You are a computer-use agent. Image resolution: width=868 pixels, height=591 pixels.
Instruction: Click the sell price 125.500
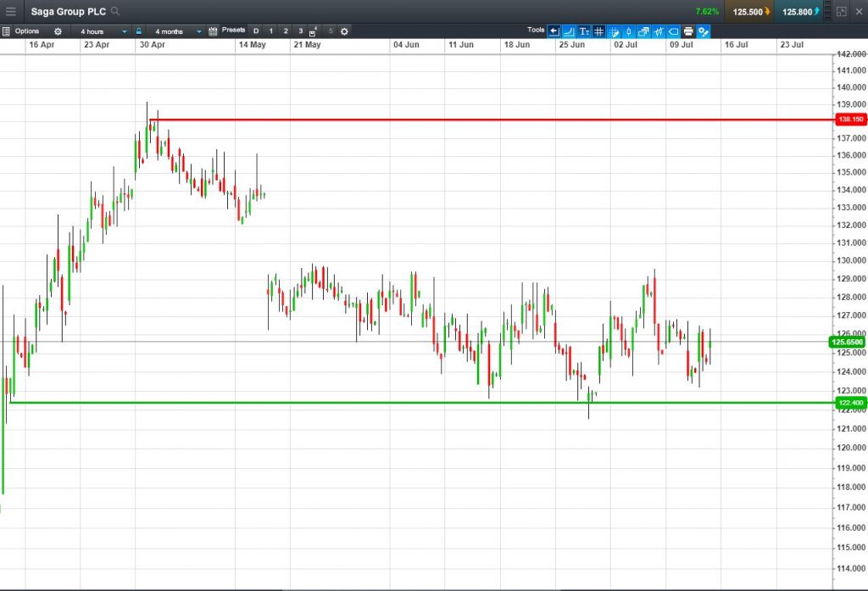click(x=751, y=11)
